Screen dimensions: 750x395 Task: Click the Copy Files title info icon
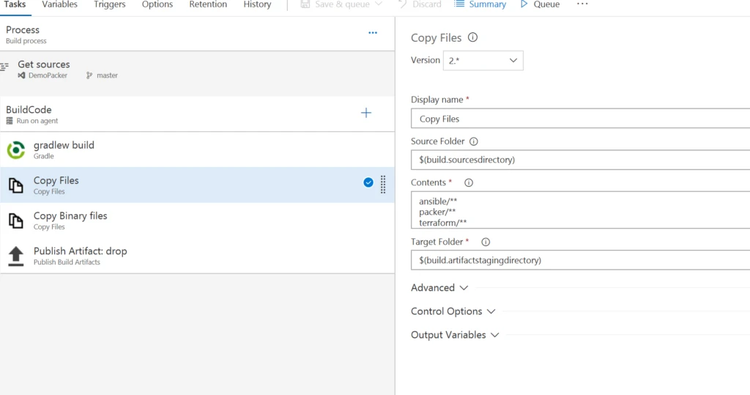click(x=473, y=37)
